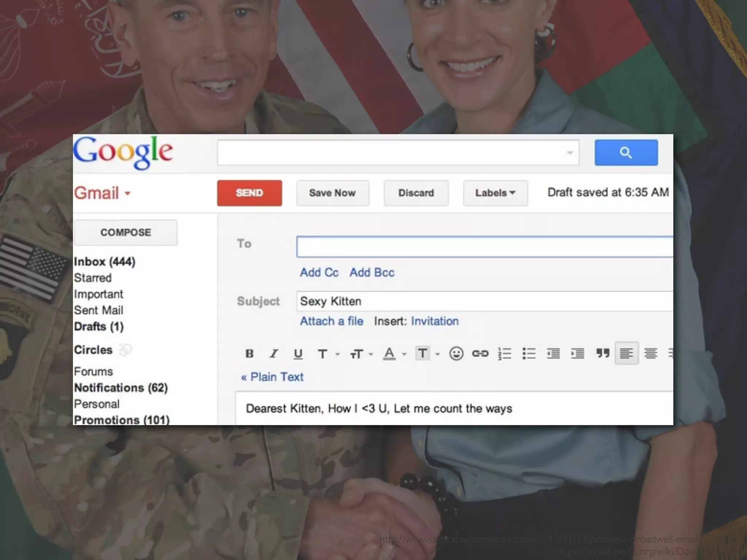
Task: Expand the highlight color dropdown arrow
Action: click(x=437, y=354)
